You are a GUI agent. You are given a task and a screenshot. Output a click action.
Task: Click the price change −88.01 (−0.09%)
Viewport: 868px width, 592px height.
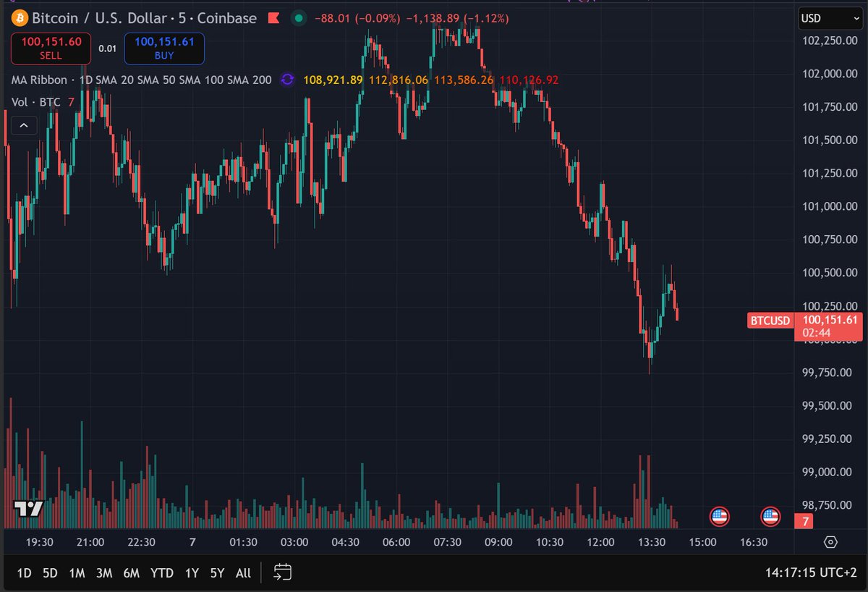[x=356, y=17]
